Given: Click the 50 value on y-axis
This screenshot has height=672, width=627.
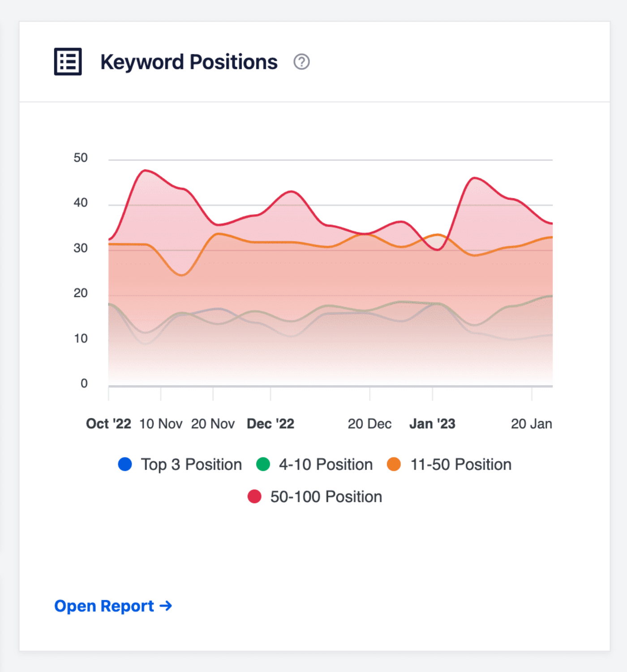Looking at the screenshot, I should [81, 158].
